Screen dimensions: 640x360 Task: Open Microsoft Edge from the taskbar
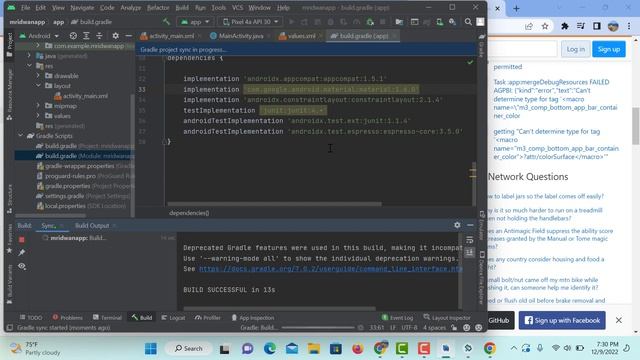pos(269,349)
